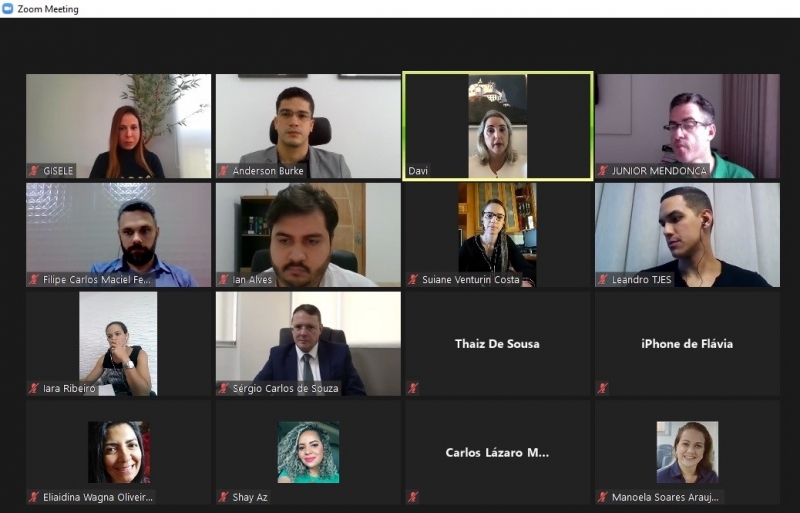Select Davi's active speaker video tile
The width and height of the screenshot is (800, 513).
498,126
